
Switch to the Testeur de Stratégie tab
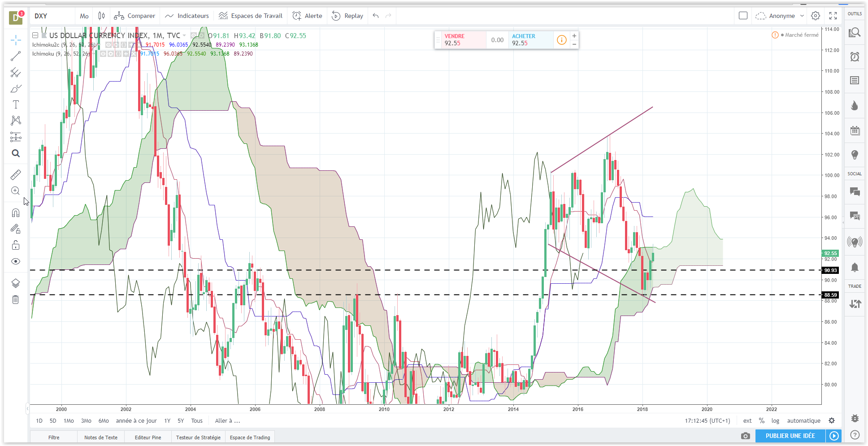(x=198, y=437)
